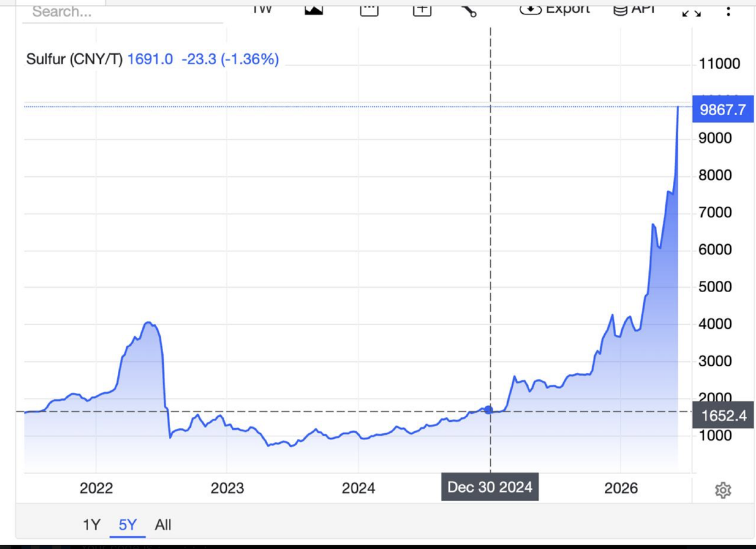756x549 pixels.
Task: Open the 1W interval dropdown
Action: click(262, 8)
